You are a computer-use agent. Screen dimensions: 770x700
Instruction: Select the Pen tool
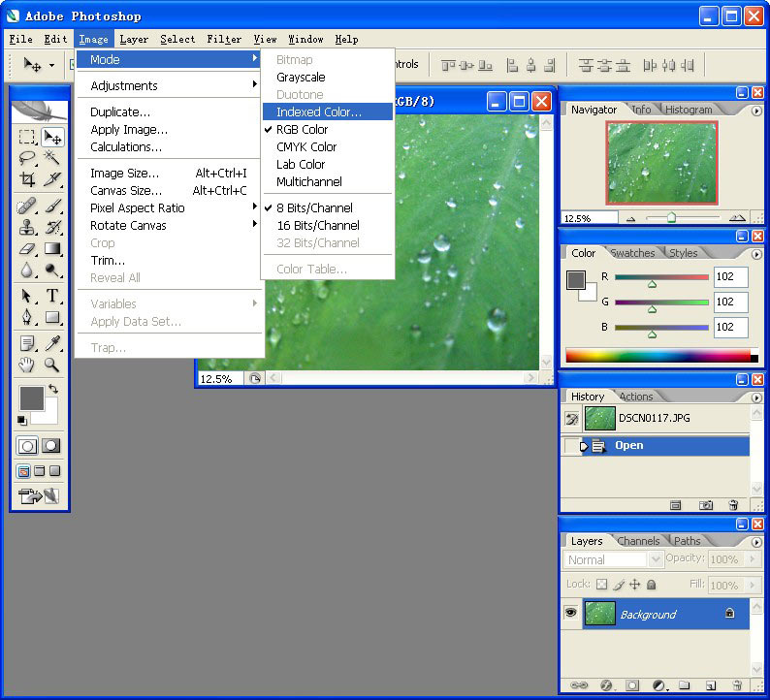(27, 317)
